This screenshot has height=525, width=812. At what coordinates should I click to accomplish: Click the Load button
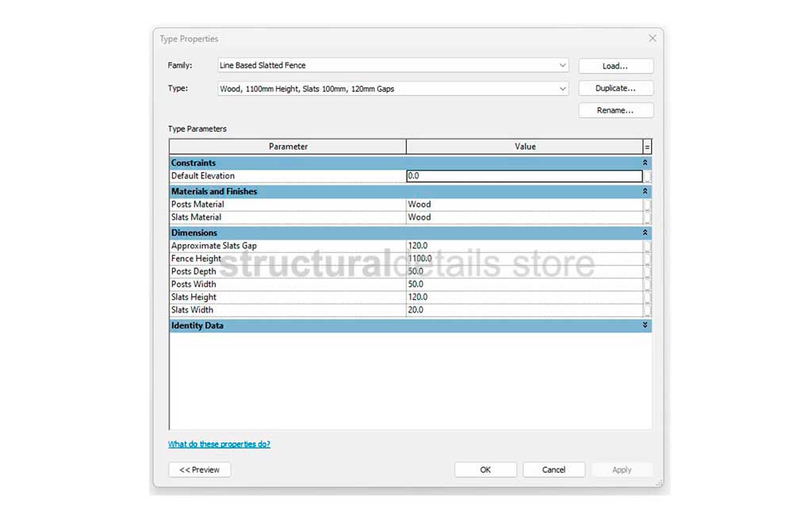point(615,65)
